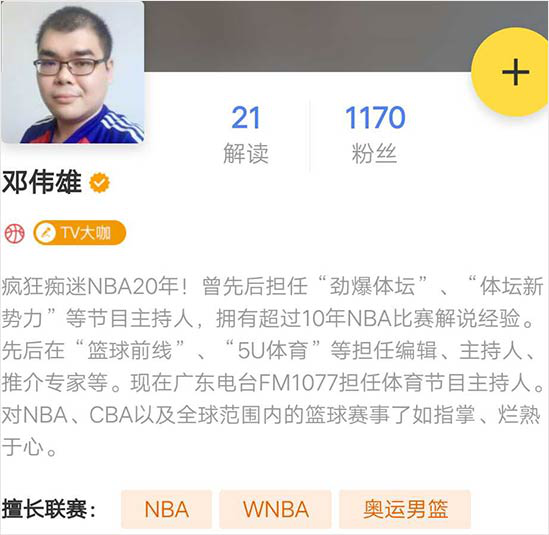
Task: Select the NBA league tag
Action: 167,509
